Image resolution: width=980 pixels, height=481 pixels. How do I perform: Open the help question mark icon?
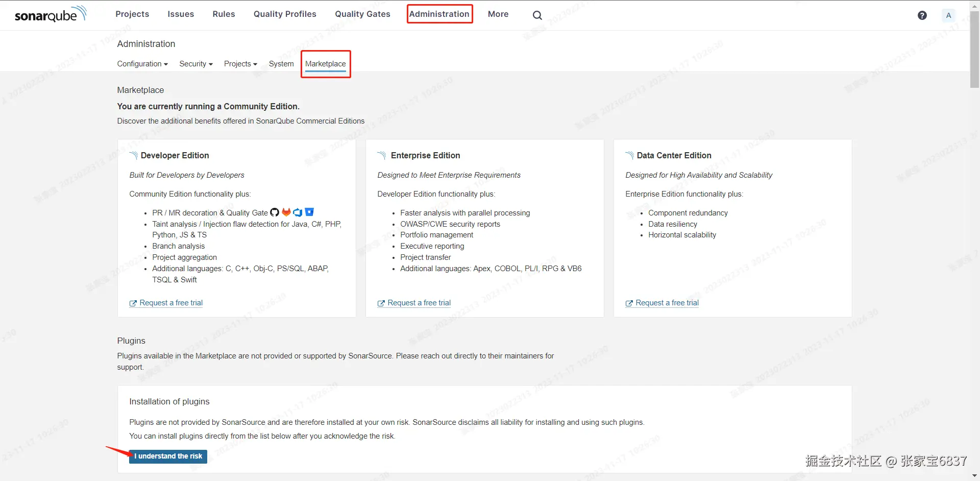click(x=922, y=15)
